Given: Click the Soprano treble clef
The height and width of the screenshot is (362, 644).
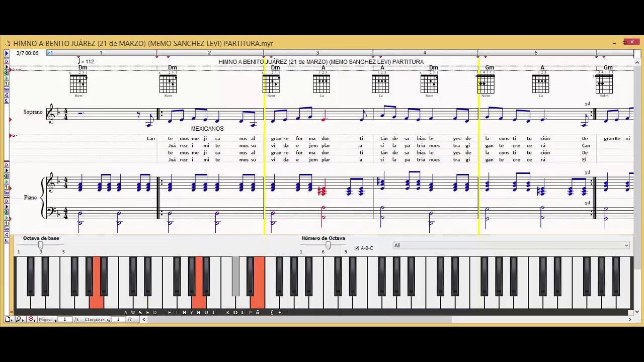Looking at the screenshot, I should [x=51, y=115].
